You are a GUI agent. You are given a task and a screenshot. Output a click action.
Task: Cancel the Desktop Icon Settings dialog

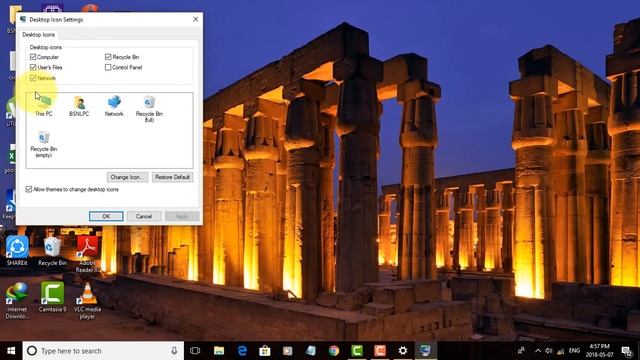(x=144, y=216)
